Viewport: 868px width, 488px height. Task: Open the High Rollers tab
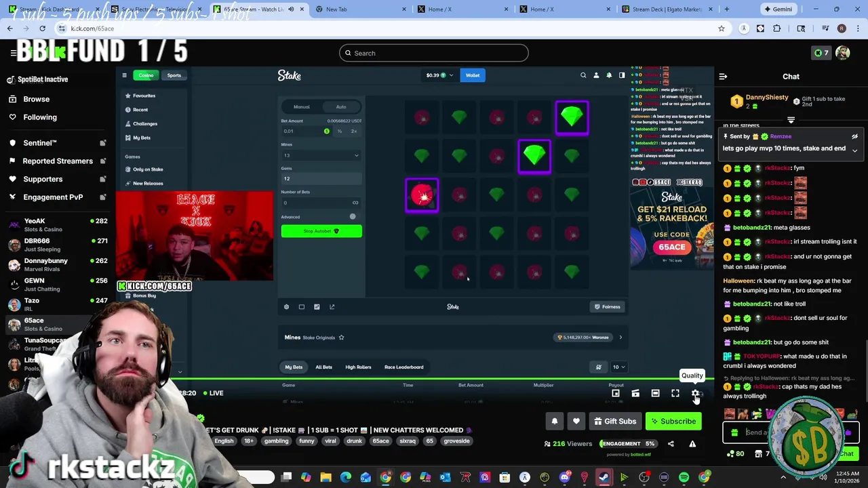point(358,367)
